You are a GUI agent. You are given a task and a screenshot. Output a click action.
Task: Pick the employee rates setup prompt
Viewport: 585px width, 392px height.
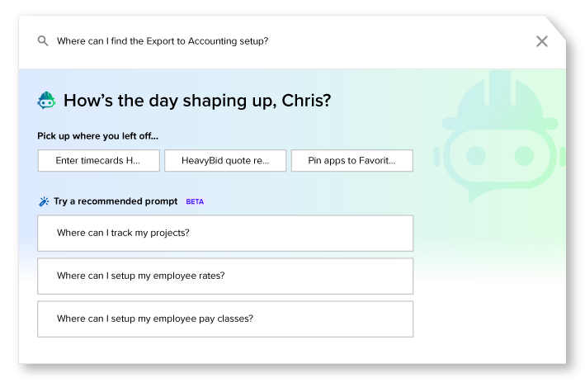[x=225, y=276]
